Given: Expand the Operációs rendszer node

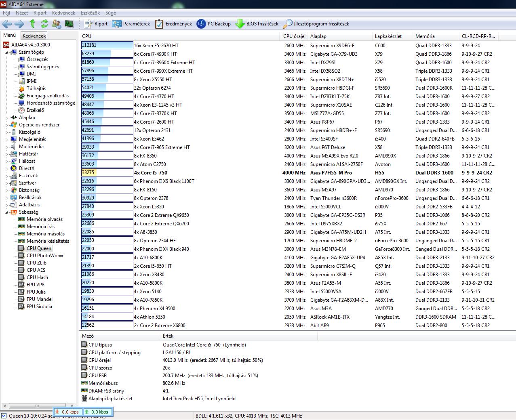Looking at the screenshot, I should tap(6, 125).
